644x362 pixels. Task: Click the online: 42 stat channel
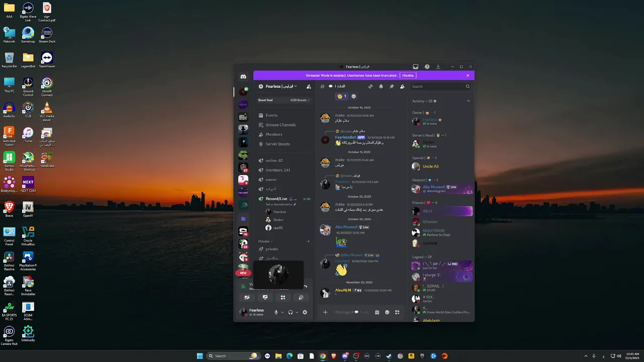click(x=283, y=160)
